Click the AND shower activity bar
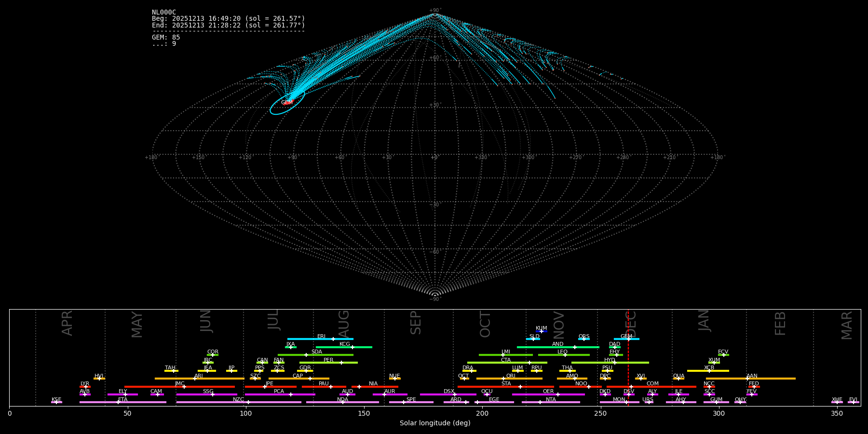The height and width of the screenshot is (434, 868). pyautogui.click(x=558, y=347)
